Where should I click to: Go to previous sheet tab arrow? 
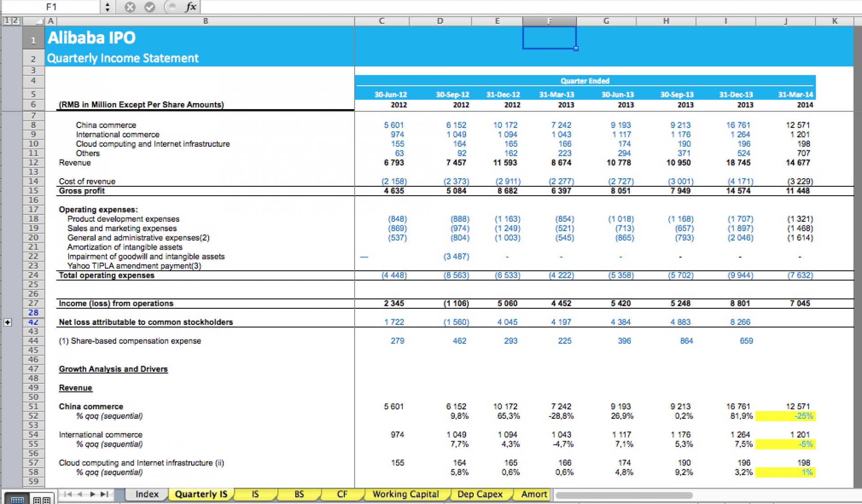80,494
